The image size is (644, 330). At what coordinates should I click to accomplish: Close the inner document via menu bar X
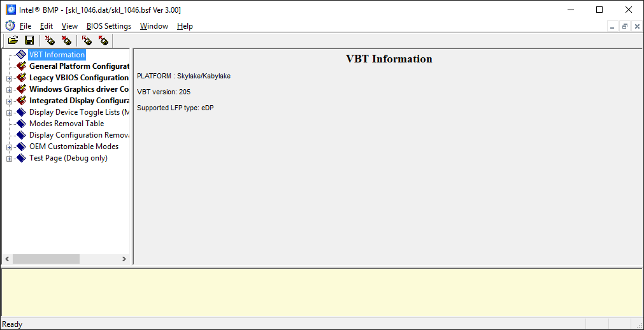point(637,27)
